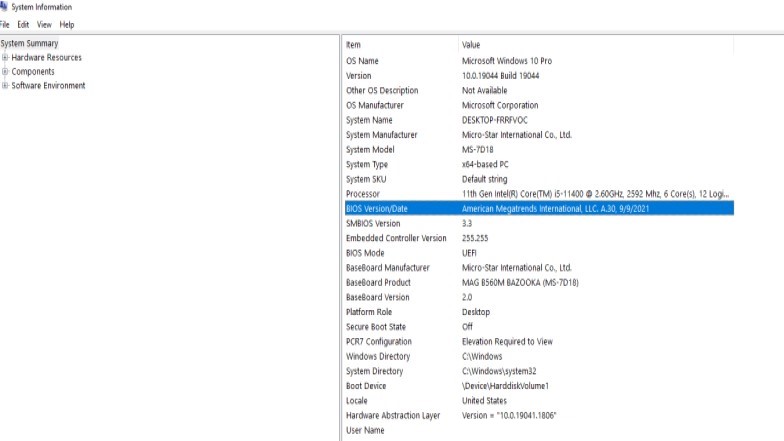Select the System Manufacturer row
This screenshot has width=784, height=441.
tap(540, 135)
